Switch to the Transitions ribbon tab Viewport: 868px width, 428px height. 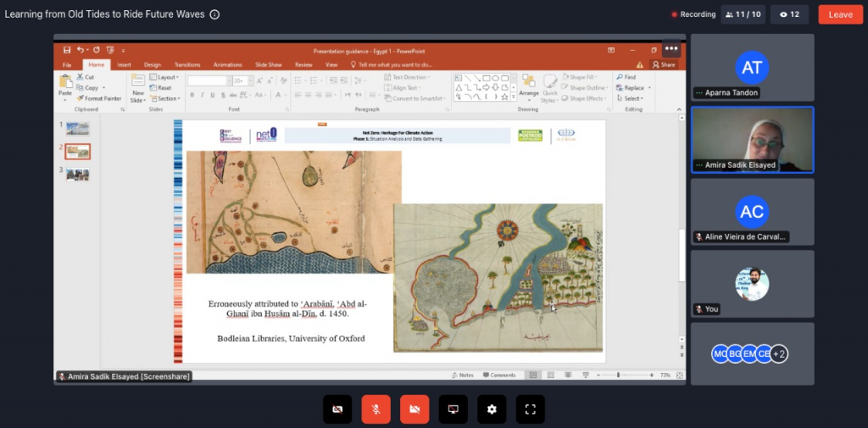tap(187, 64)
